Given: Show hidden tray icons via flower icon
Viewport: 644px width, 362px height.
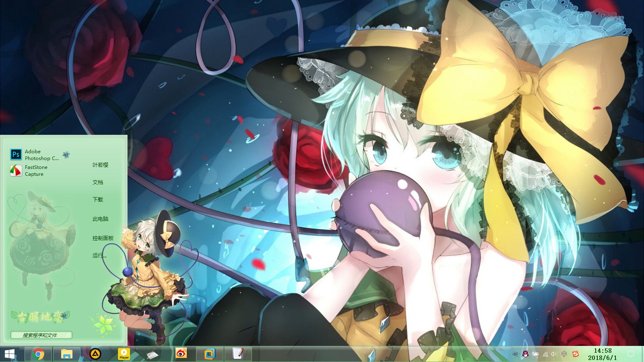Looking at the screenshot, I should point(516,354).
